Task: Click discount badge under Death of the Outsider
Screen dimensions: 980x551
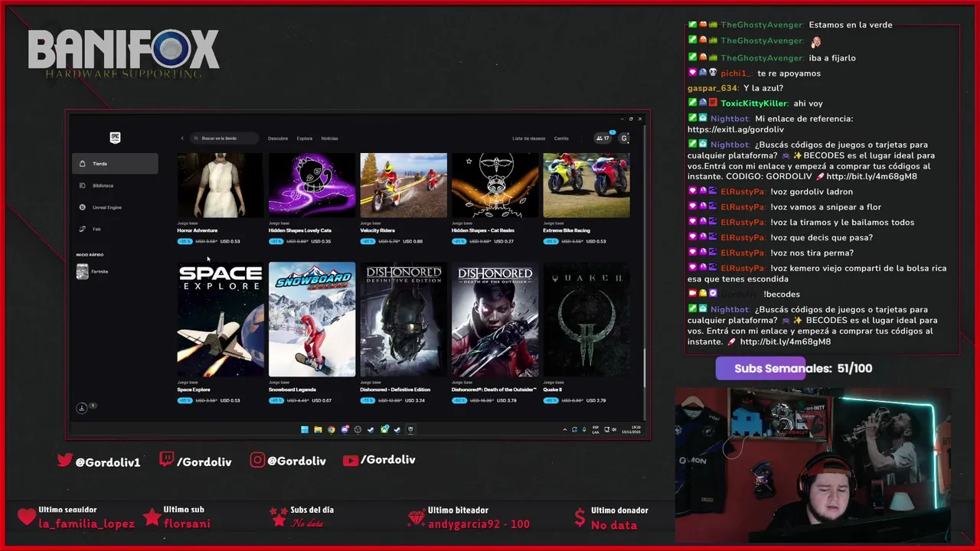Action: pos(459,400)
